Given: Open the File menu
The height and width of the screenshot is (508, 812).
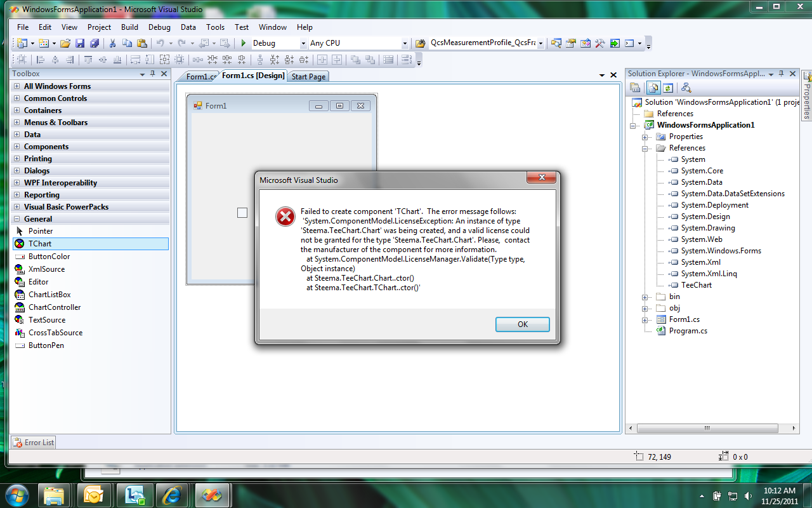Looking at the screenshot, I should [x=23, y=27].
